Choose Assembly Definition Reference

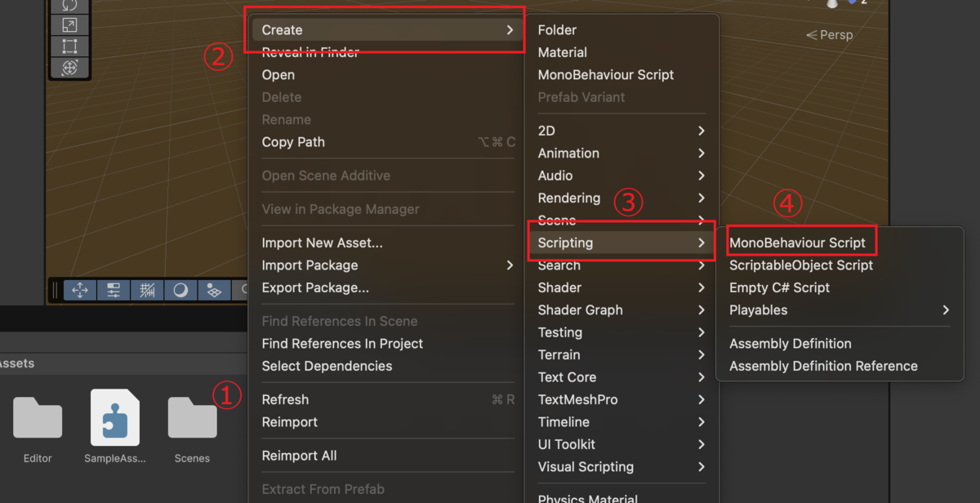point(823,366)
